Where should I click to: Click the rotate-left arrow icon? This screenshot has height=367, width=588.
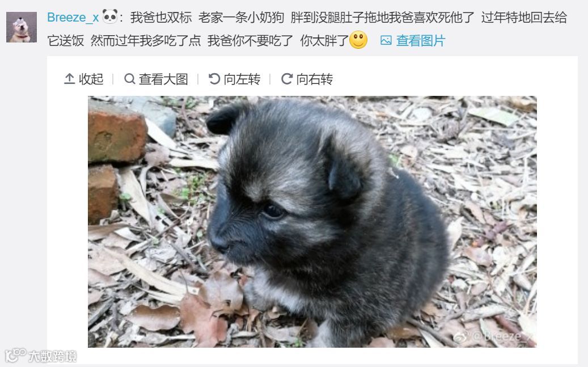(214, 79)
